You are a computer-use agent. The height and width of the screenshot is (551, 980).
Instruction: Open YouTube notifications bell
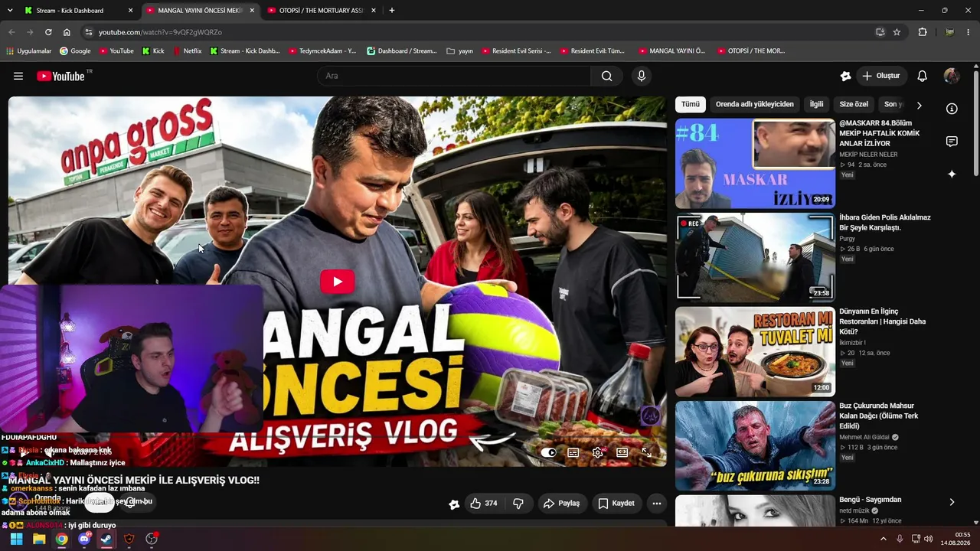923,76
